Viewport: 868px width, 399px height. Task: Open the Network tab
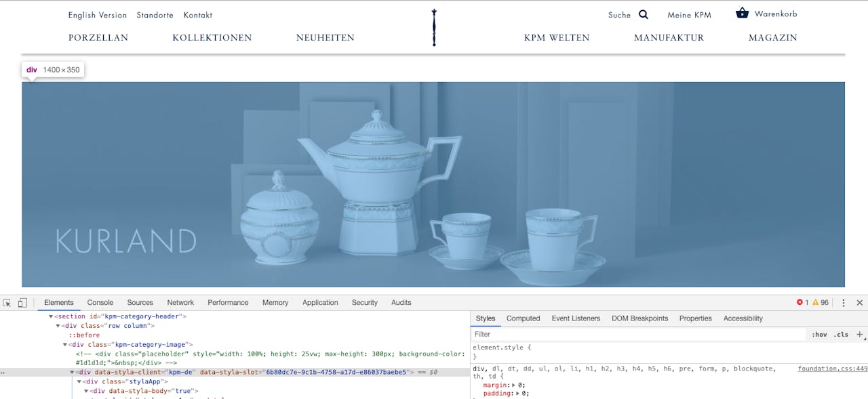(180, 303)
